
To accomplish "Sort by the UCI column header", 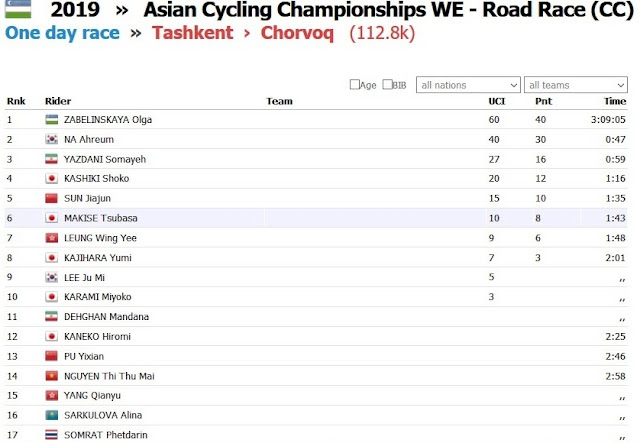I will pyautogui.click(x=495, y=101).
